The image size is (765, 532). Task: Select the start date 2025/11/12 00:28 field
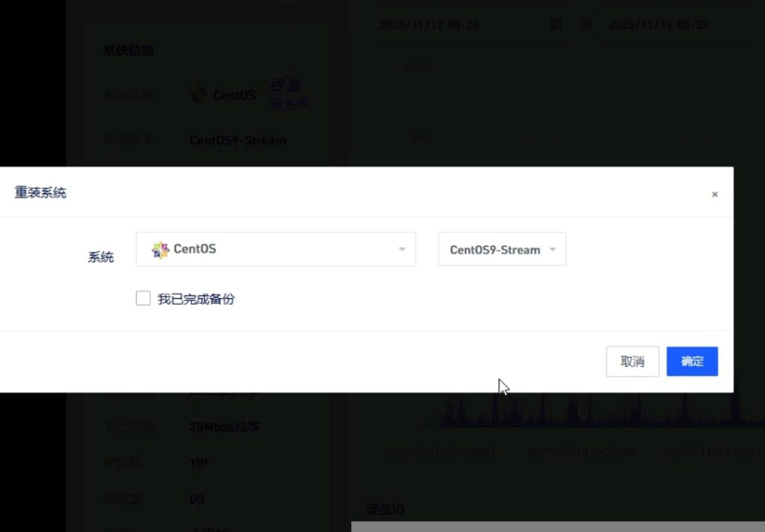click(430, 25)
